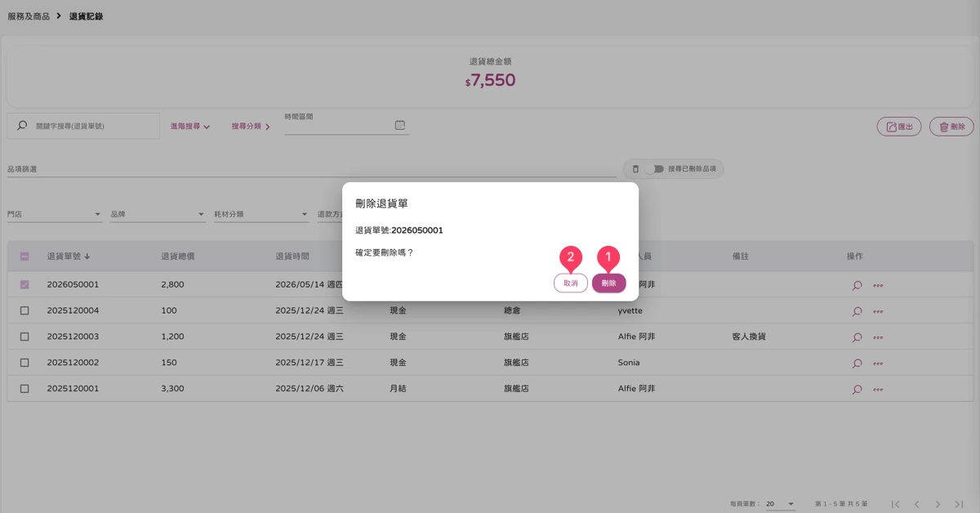
Task: View details icon for row 2025120004
Action: [x=857, y=311]
